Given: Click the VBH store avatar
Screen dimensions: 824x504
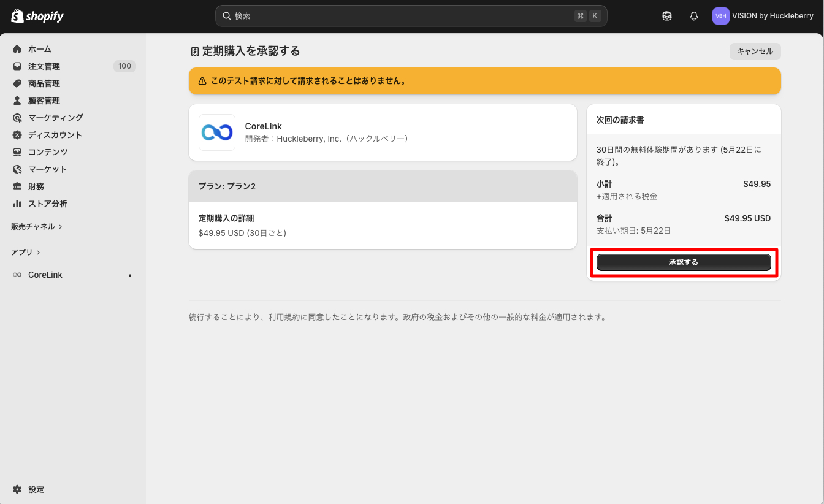Looking at the screenshot, I should (721, 16).
